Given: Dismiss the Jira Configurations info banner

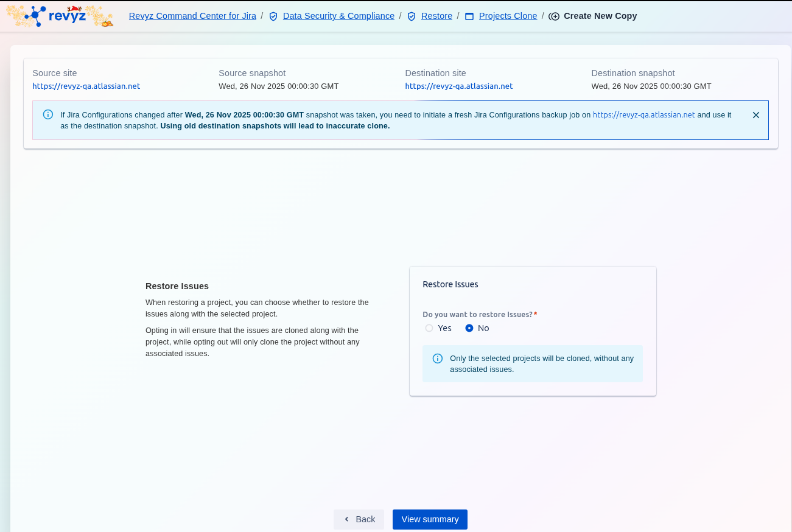Looking at the screenshot, I should tap(756, 115).
